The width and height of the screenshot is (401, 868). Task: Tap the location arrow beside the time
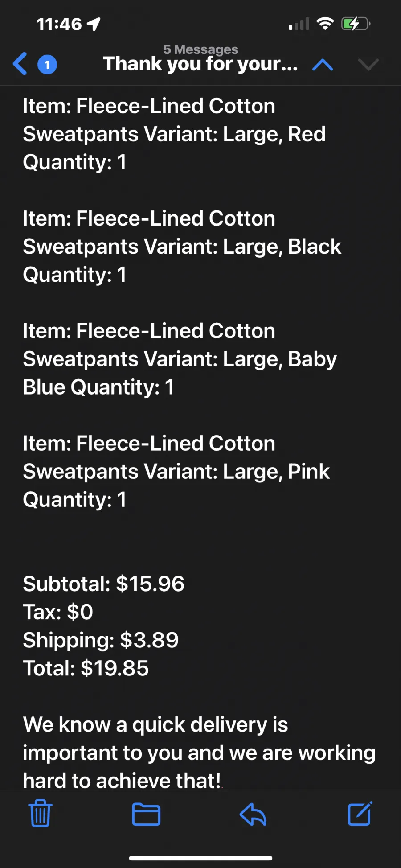[94, 24]
